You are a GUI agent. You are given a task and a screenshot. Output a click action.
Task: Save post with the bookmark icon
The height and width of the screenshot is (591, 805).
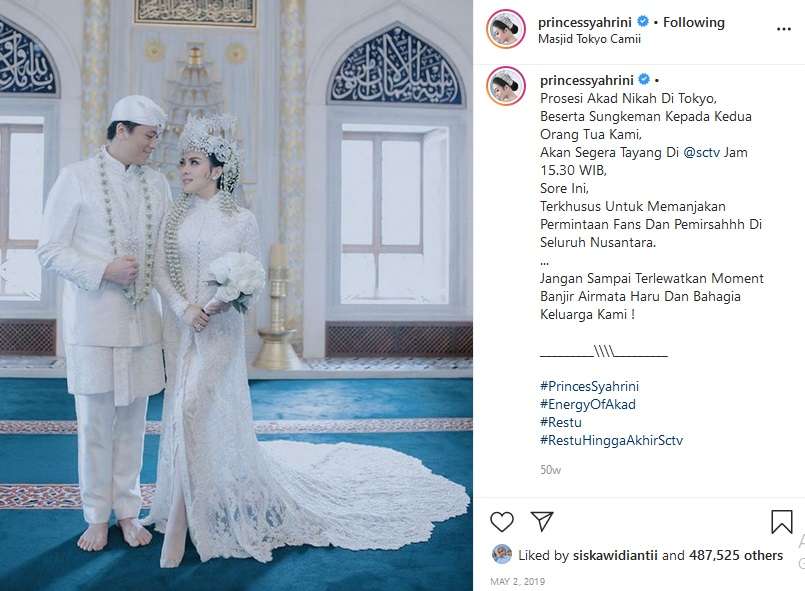pos(781,522)
